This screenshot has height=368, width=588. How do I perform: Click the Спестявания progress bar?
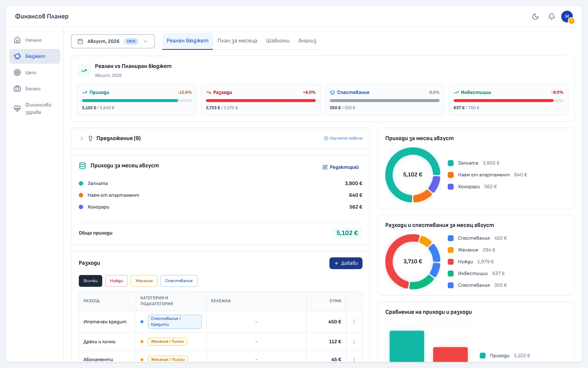pyautogui.click(x=385, y=101)
